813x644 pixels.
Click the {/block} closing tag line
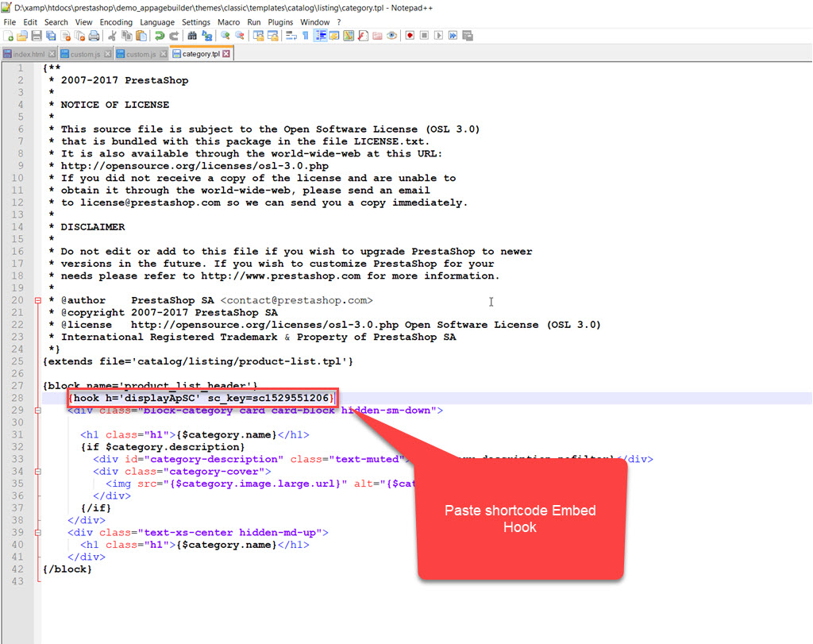click(x=67, y=569)
